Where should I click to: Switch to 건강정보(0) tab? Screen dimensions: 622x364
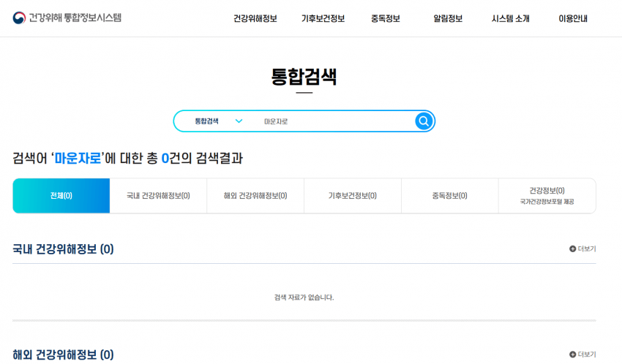pos(547,196)
